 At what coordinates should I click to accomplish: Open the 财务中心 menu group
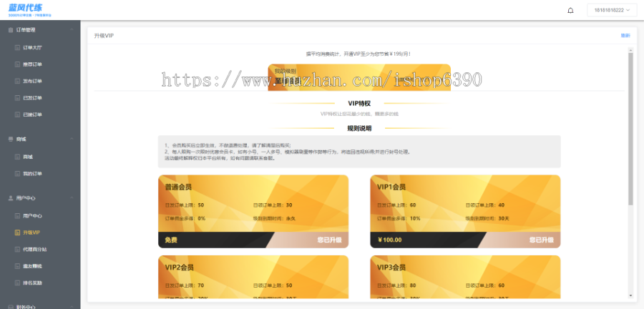point(40,306)
